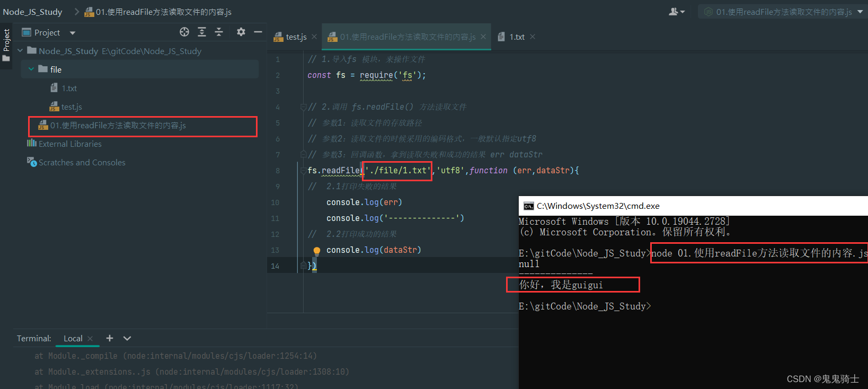Click the locate/select opened file target icon
Screen dimensions: 868x389
point(184,32)
